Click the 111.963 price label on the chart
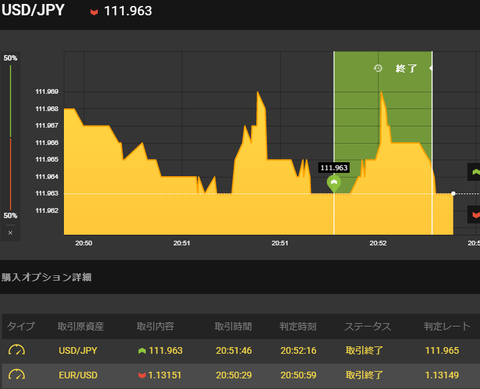Screen dimensions: 480x389 coord(334,168)
